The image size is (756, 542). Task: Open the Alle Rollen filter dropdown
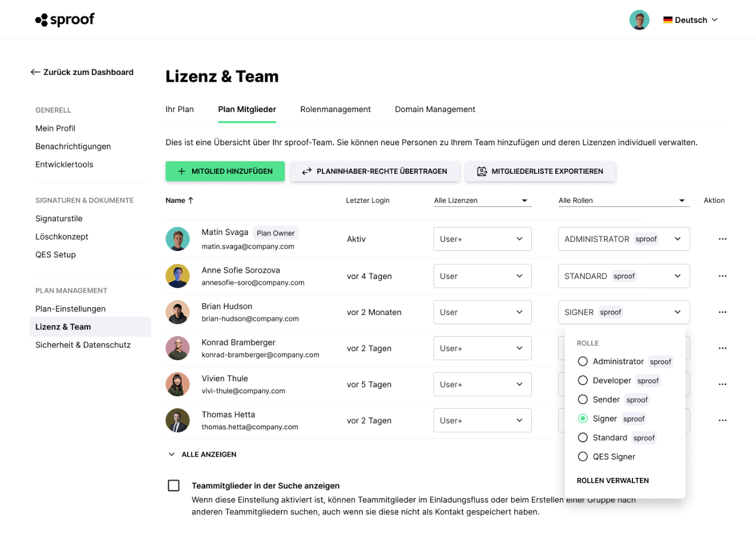pos(623,200)
